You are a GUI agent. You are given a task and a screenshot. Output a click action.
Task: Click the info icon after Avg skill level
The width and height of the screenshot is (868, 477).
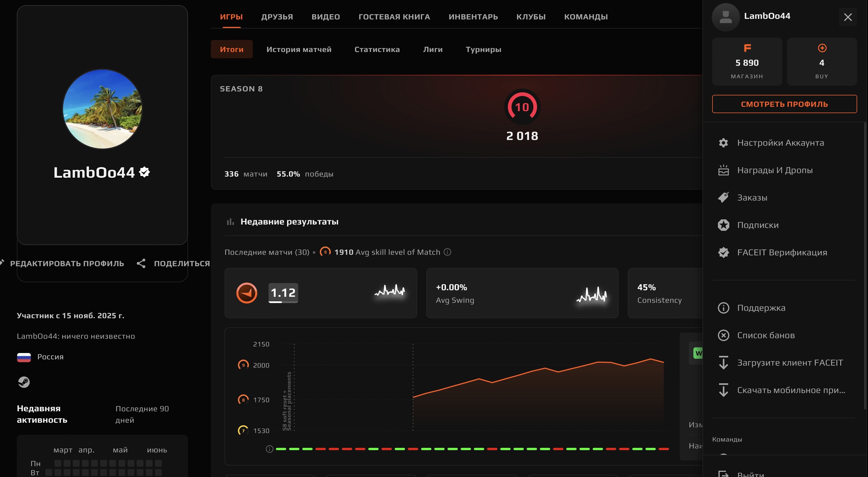pos(447,252)
